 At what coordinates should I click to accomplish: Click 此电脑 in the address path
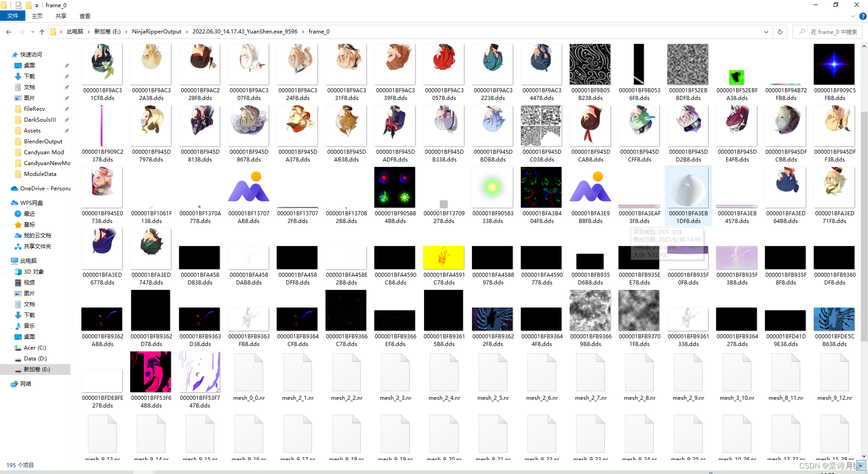(x=75, y=32)
